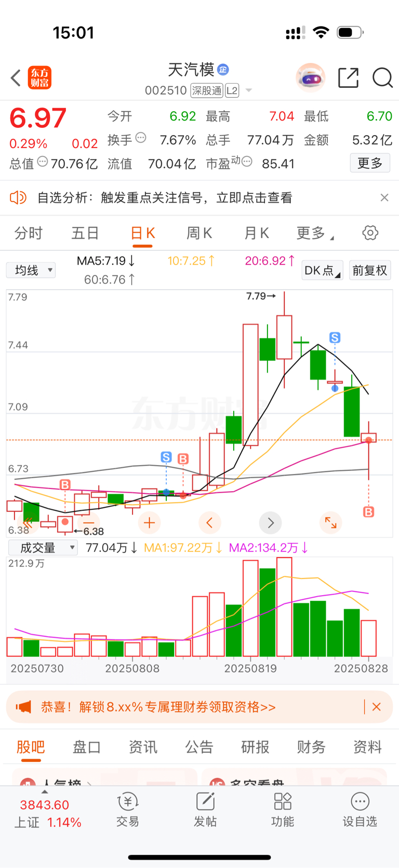The height and width of the screenshot is (868, 399).
Task: Open the 资料 tab
Action: (367, 747)
